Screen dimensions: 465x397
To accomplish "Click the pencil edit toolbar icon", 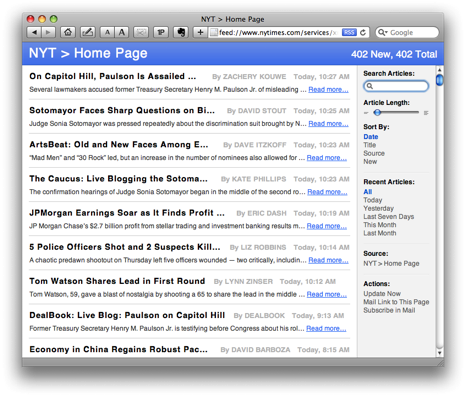I will tap(88, 32).
